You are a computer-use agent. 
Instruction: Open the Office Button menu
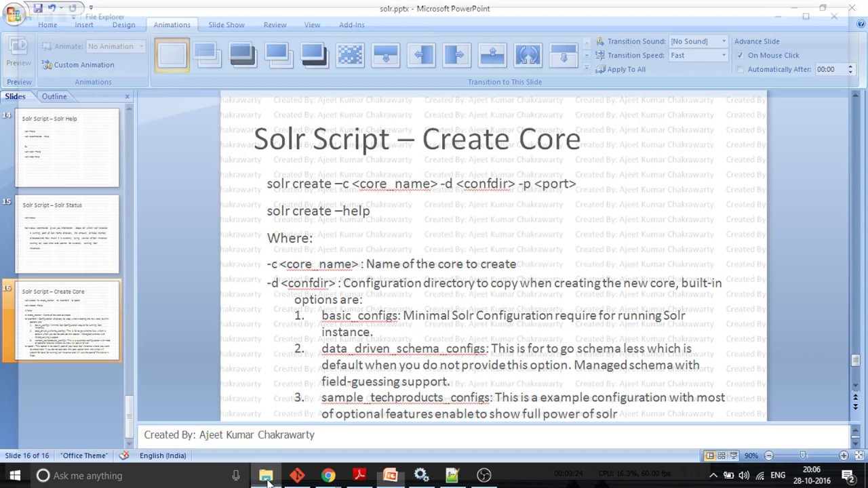point(14,14)
